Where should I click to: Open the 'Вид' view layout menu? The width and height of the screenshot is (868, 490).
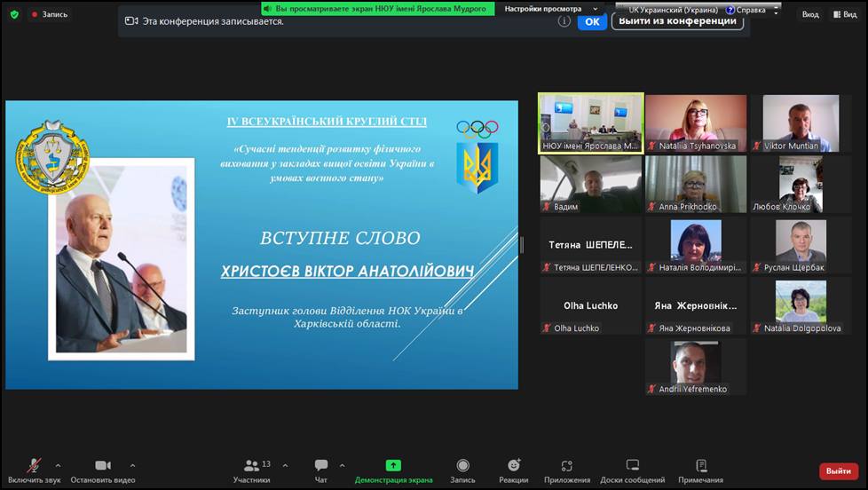click(845, 14)
